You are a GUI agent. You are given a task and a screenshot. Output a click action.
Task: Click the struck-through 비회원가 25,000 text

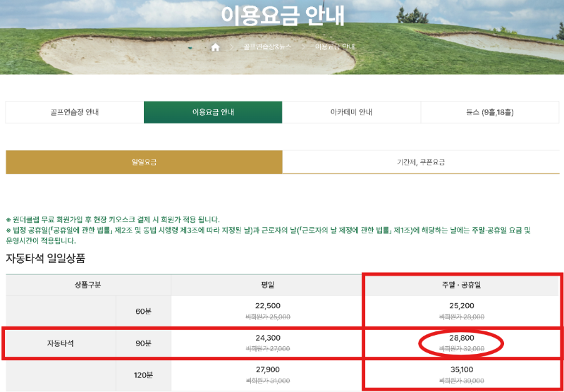pyautogui.click(x=268, y=317)
